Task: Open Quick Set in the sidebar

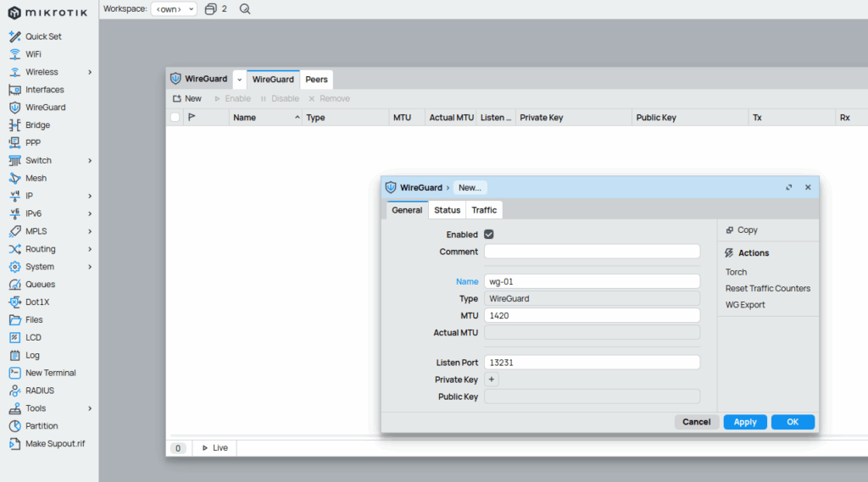Action: tap(43, 36)
